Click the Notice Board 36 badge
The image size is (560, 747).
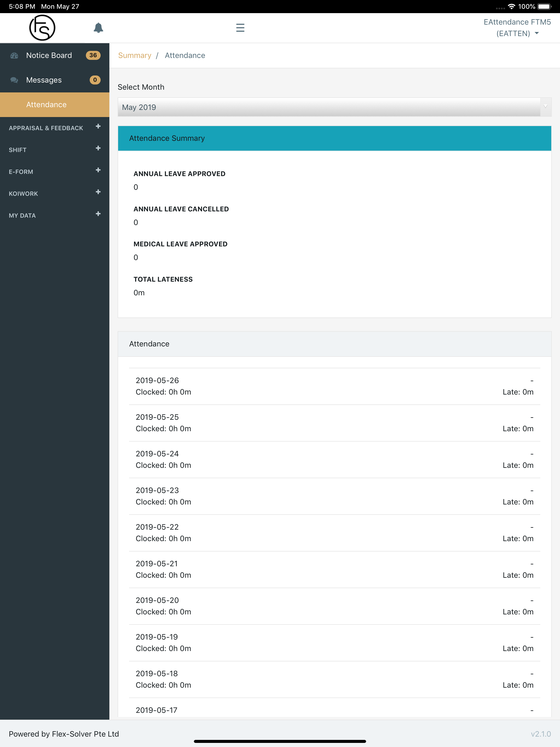93,56
